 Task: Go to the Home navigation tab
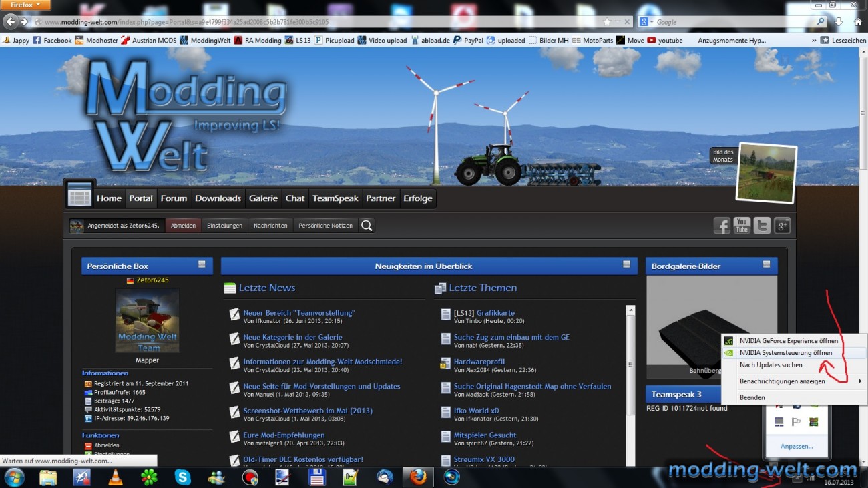tap(109, 198)
